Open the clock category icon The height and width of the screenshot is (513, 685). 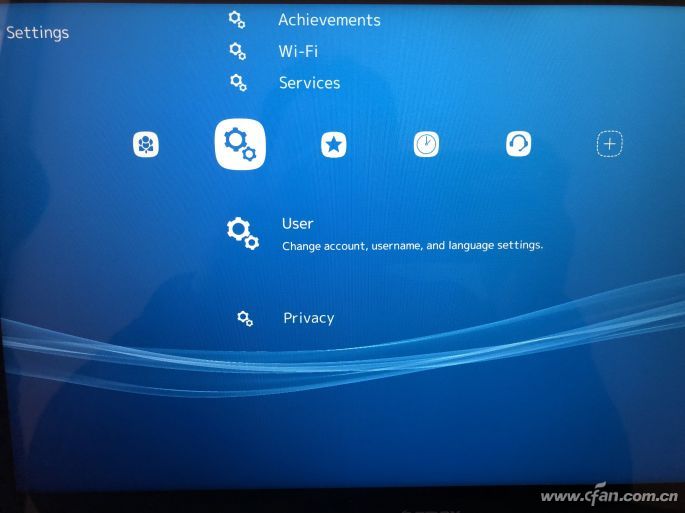(x=426, y=144)
